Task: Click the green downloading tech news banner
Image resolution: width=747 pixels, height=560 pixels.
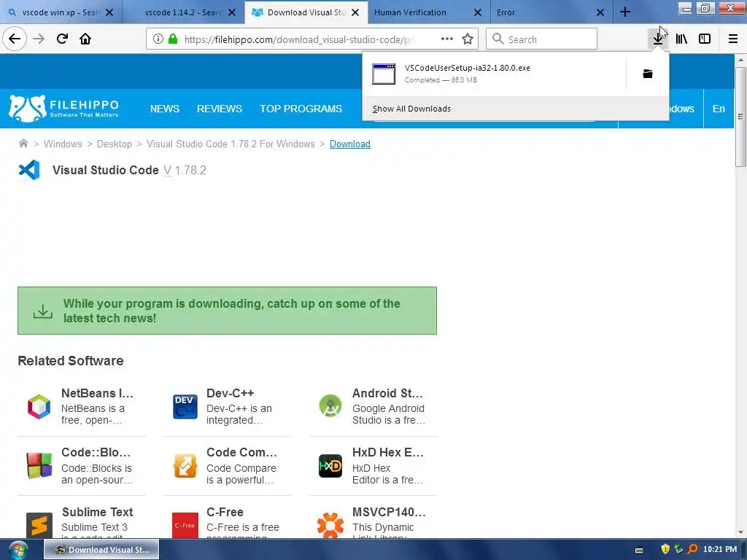Action: pyautogui.click(x=228, y=311)
